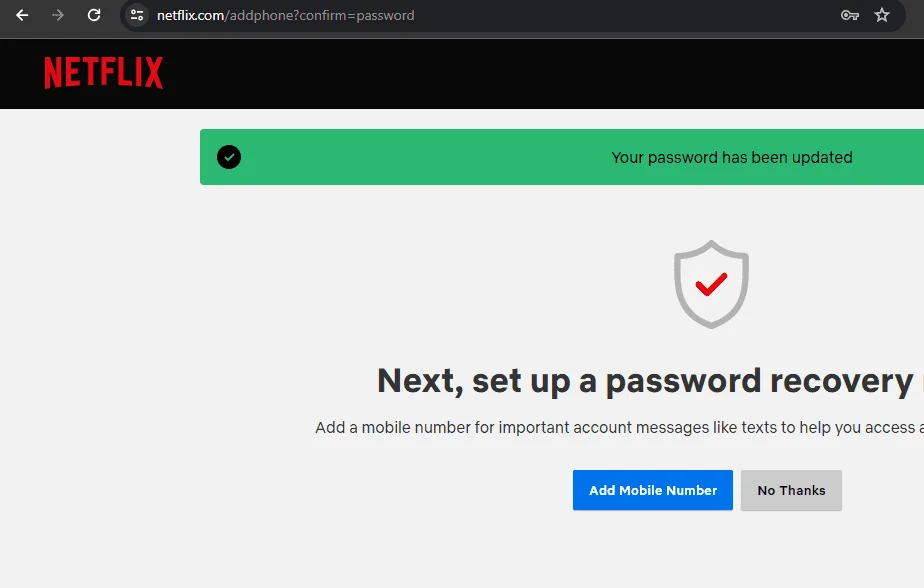
Task: Open the password manager key icon
Action: [849, 15]
